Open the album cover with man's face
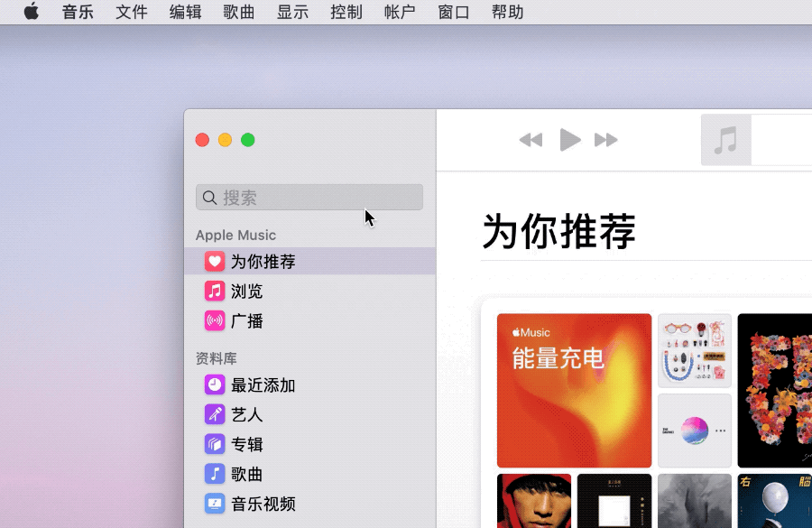Screen dimensions: 812x528 point(534,501)
